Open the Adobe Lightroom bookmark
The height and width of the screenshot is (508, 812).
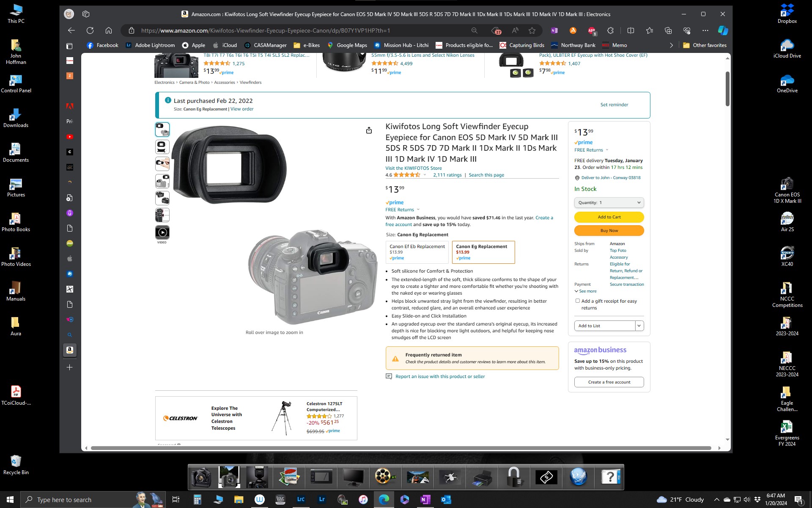point(150,45)
